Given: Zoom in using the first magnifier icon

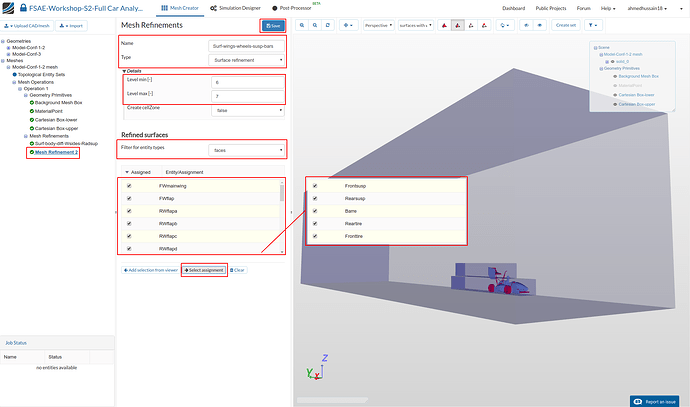Looking at the screenshot, I should click(x=302, y=26).
